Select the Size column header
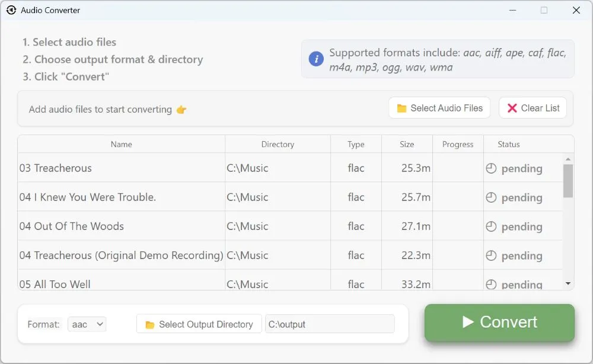Viewport: 593px width, 364px height. [x=407, y=144]
